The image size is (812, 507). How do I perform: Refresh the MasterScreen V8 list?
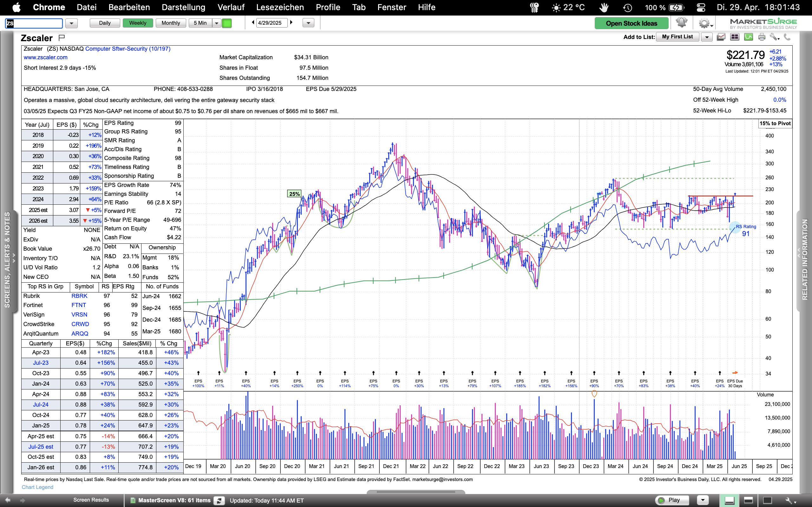click(x=219, y=500)
